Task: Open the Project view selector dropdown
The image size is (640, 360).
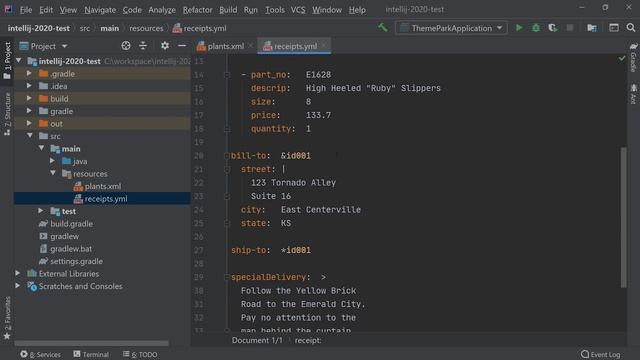Action: (x=43, y=46)
